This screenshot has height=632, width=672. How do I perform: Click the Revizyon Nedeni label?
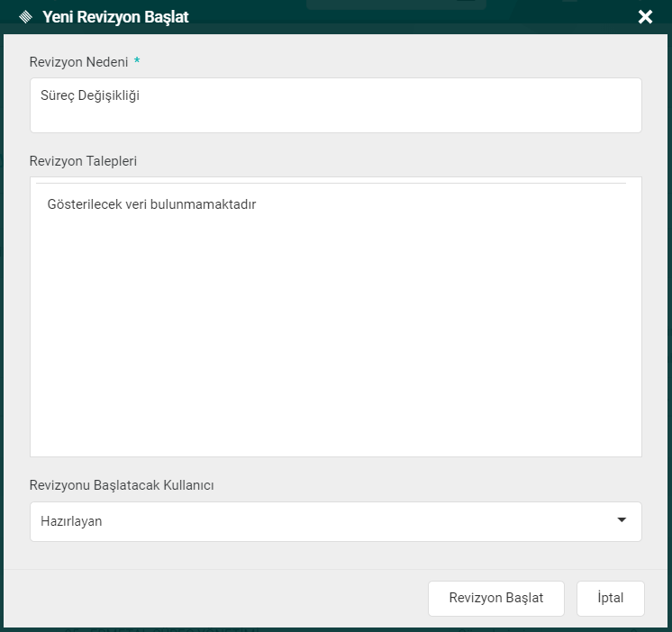(x=78, y=61)
